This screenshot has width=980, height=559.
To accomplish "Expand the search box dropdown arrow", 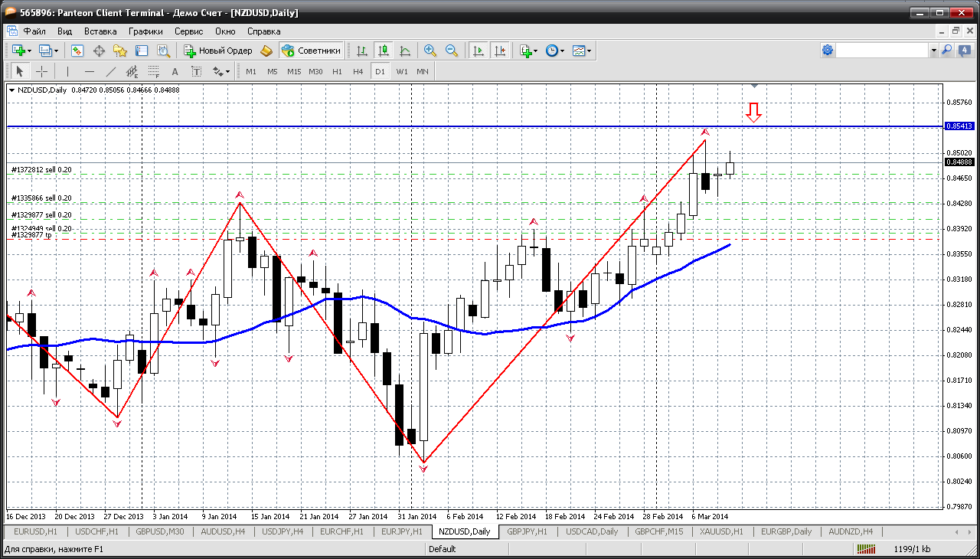I will click(x=933, y=51).
